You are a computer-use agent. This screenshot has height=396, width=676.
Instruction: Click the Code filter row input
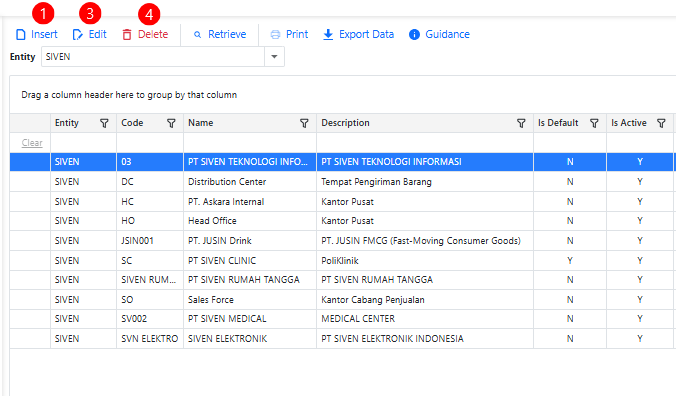(150, 143)
